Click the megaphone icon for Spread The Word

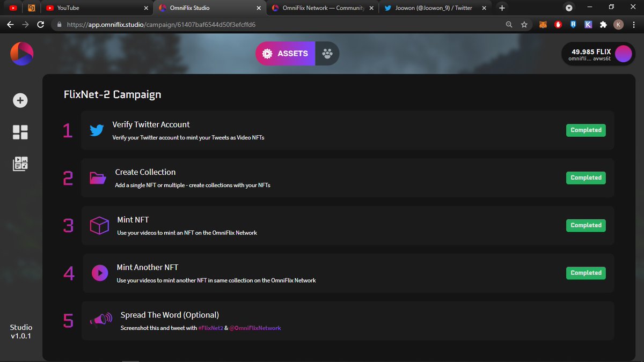pos(101,320)
